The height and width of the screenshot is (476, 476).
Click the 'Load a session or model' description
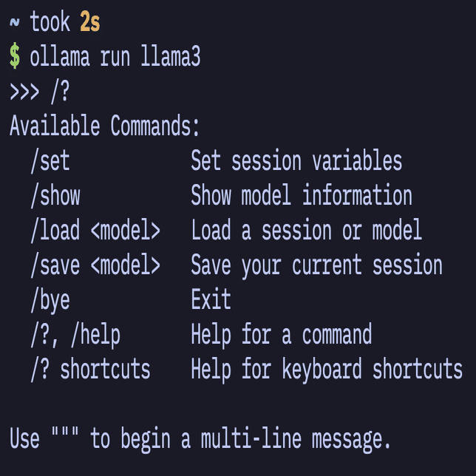click(307, 231)
